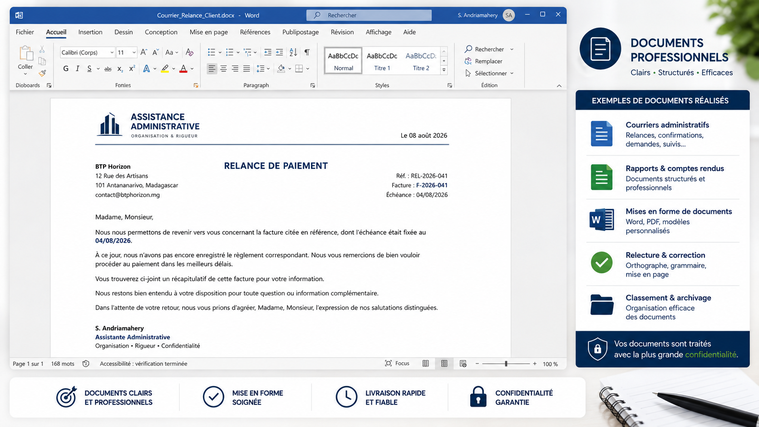This screenshot has width=759, height=427.
Task: Switch to the Insertion tab
Action: click(91, 32)
